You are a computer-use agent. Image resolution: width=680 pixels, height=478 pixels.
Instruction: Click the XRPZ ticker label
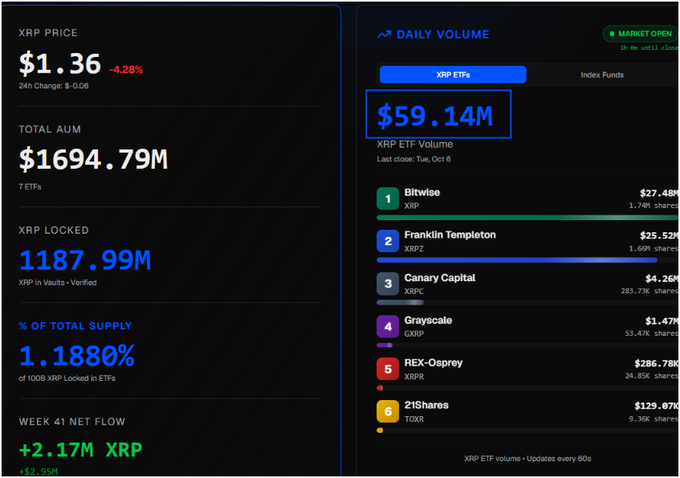point(414,249)
